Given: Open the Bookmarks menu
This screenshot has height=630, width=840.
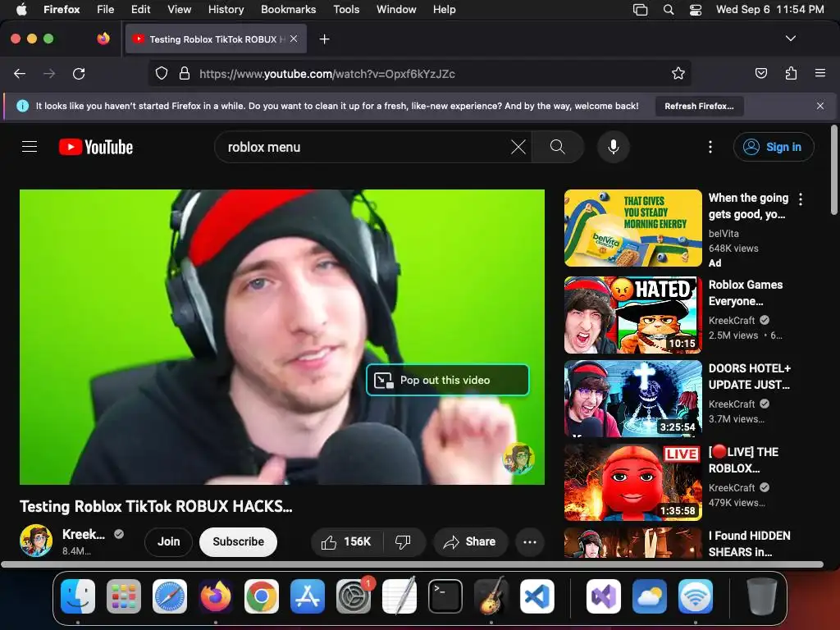Looking at the screenshot, I should coord(288,9).
